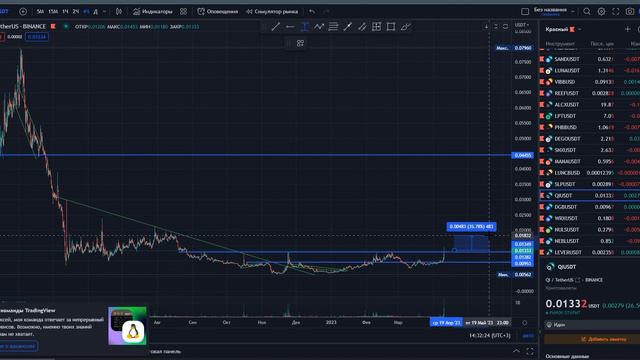This screenshot has height=360, width=640.
Task: Select the horizontal ray tool
Action: [x=290, y=27]
